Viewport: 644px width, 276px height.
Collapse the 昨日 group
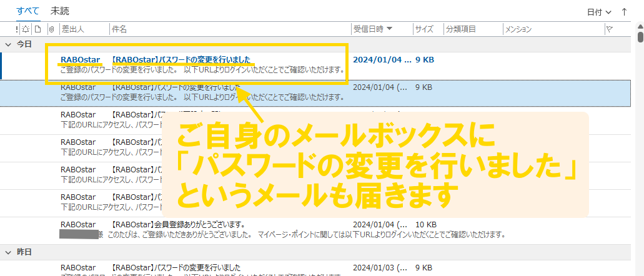(x=9, y=252)
